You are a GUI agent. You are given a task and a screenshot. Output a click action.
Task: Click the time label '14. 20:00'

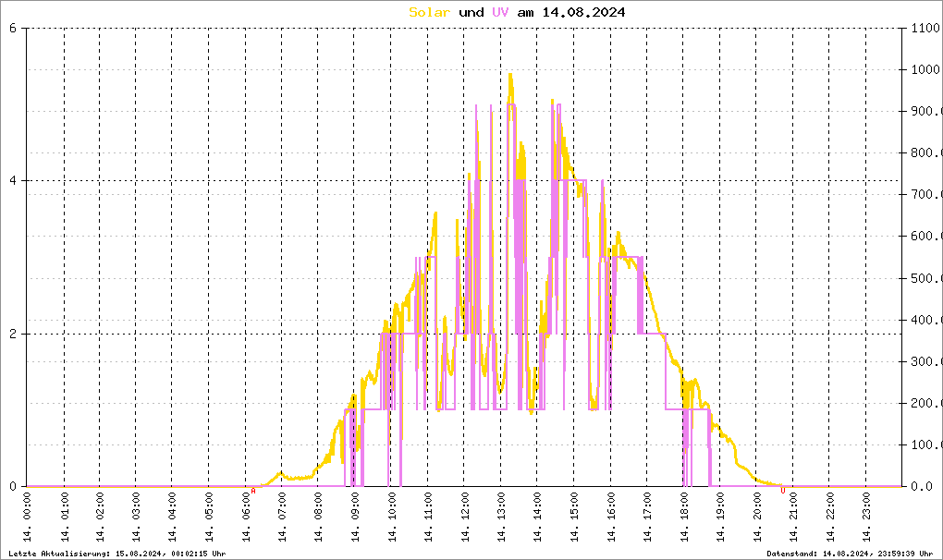[x=757, y=517]
